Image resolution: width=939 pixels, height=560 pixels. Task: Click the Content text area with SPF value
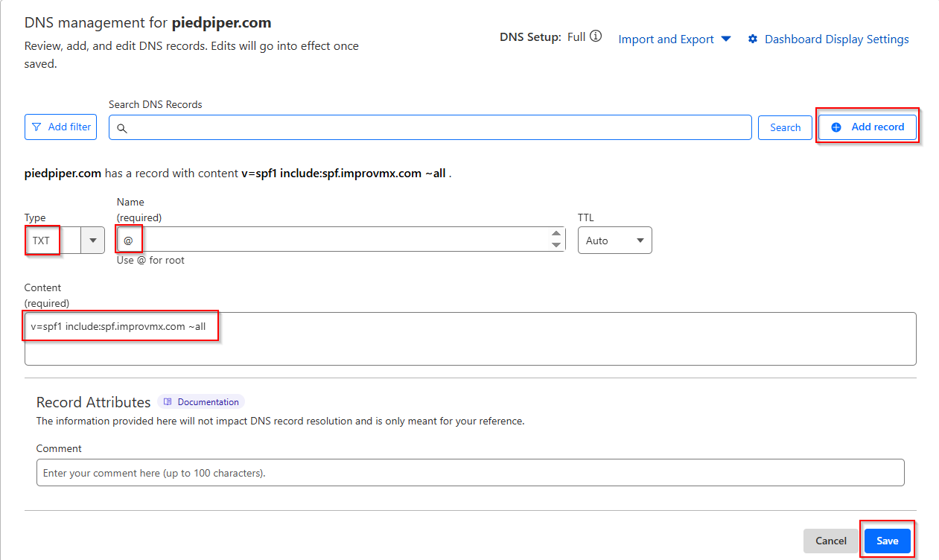tap(469, 339)
